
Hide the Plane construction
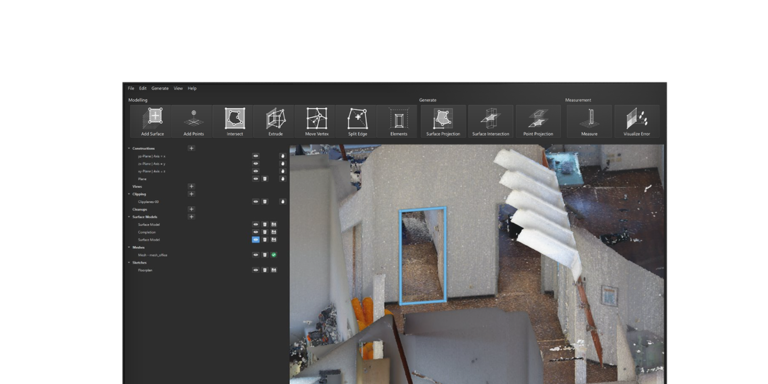coord(256,179)
